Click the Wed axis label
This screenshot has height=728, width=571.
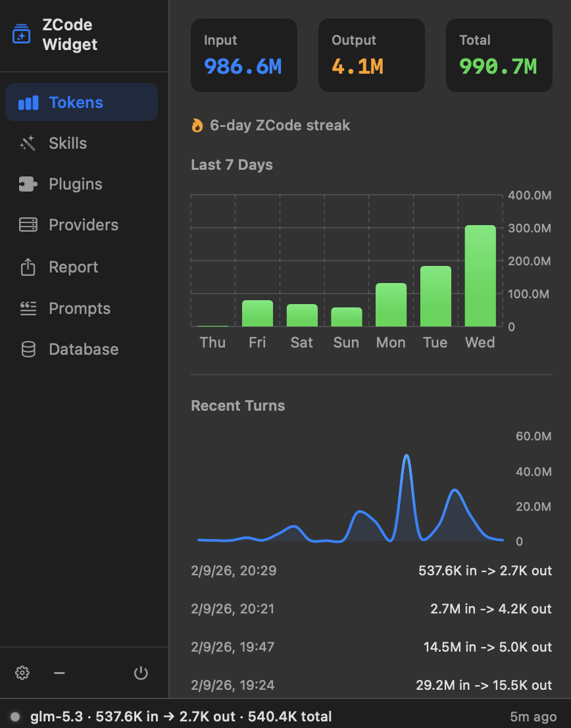pos(480,343)
